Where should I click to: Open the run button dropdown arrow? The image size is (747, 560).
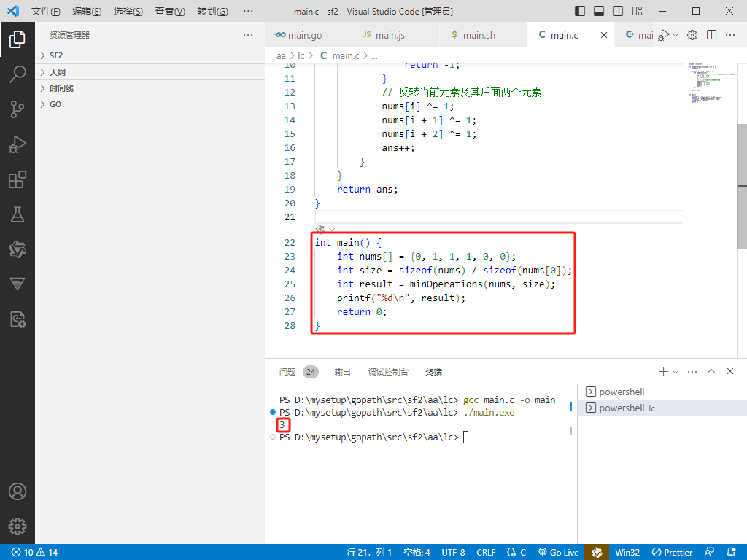coord(676,35)
